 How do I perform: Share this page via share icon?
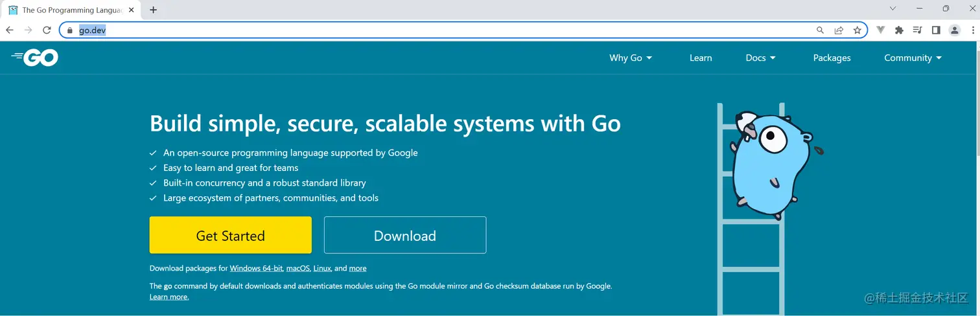point(839,30)
